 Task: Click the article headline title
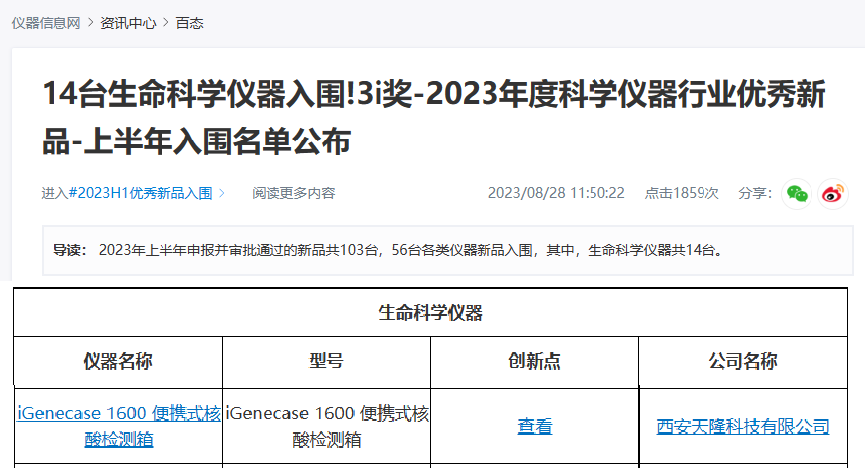click(x=433, y=119)
